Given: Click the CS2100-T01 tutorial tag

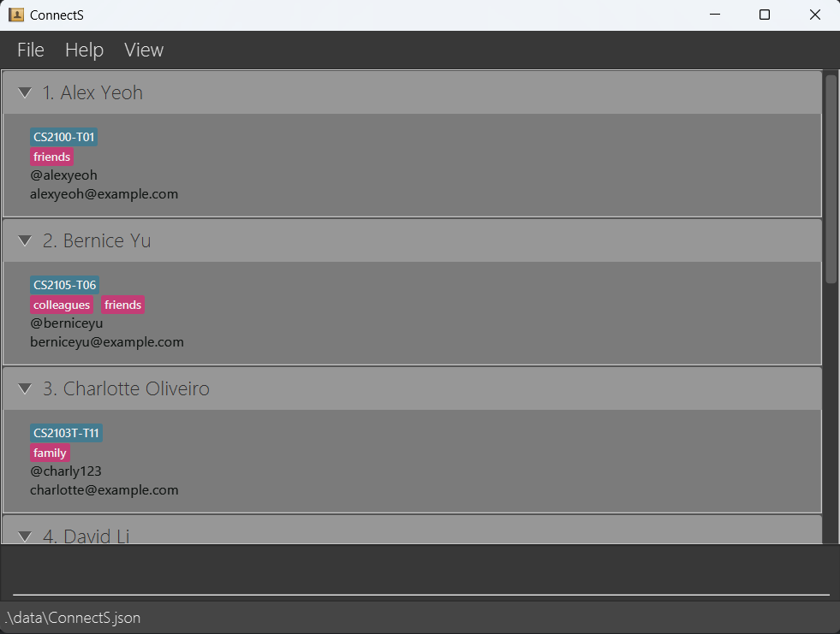Looking at the screenshot, I should click(x=64, y=137).
